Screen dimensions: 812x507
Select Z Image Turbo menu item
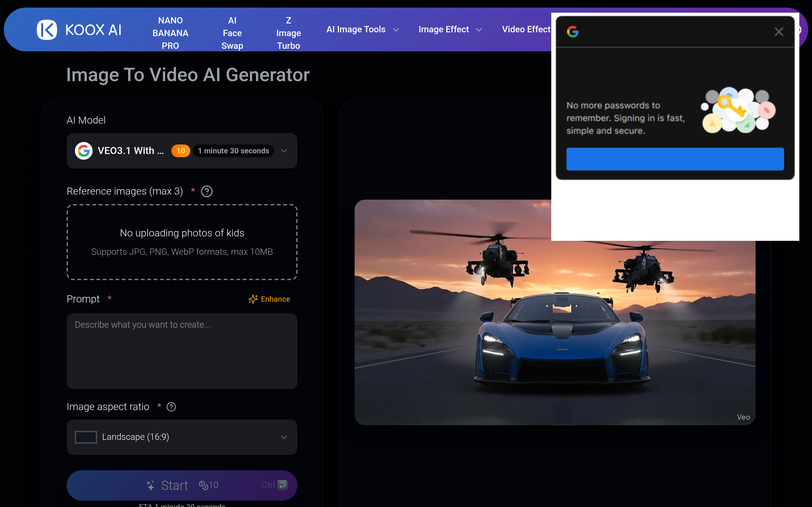pyautogui.click(x=288, y=33)
